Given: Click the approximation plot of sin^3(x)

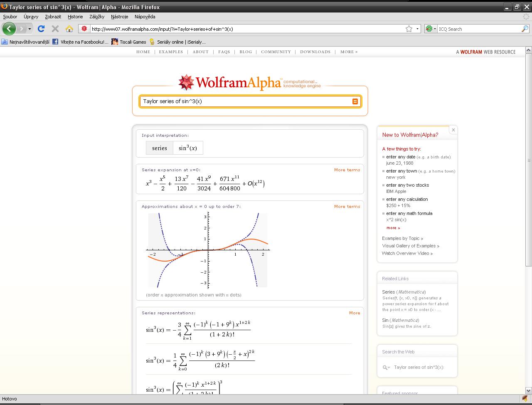Looking at the screenshot, I should (208, 250).
